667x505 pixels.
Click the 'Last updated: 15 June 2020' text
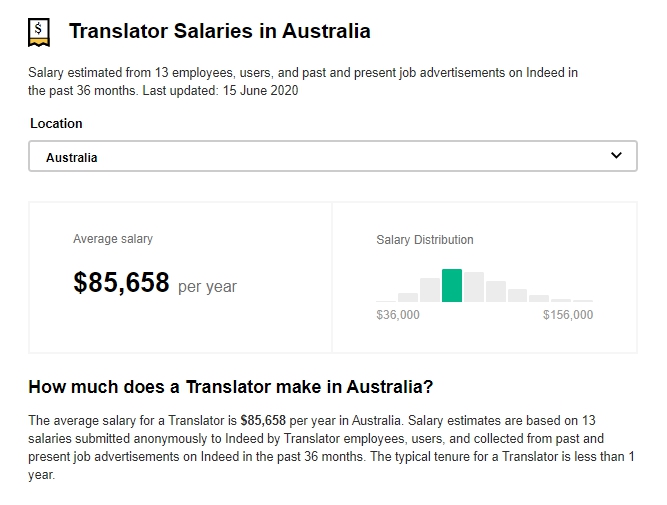(222, 91)
